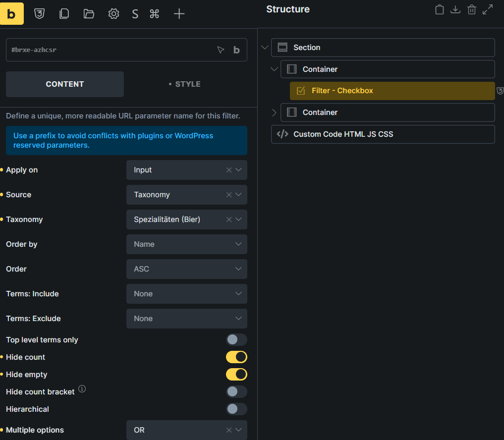Image resolution: width=504 pixels, height=440 pixels.
Task: Disable the Hide count toggle
Action: pyautogui.click(x=236, y=357)
